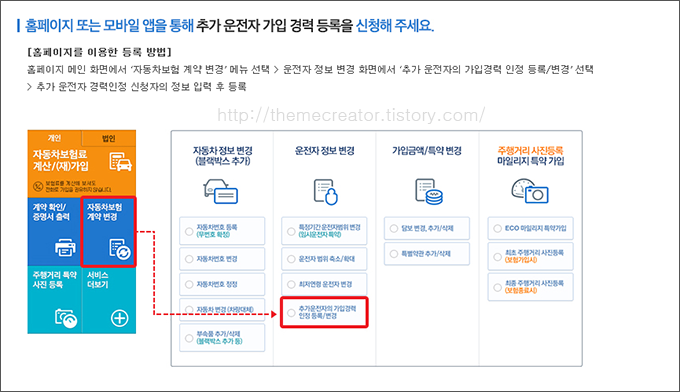
Task: Select the 운전자 범위 축소/확대 option
Action: [x=324, y=259]
